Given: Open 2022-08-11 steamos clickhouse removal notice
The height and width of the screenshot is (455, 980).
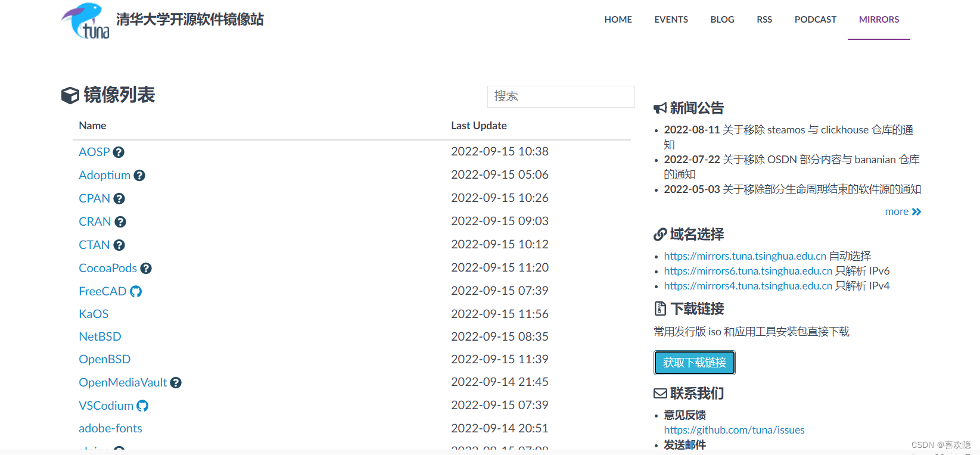Looking at the screenshot, I should point(788,137).
